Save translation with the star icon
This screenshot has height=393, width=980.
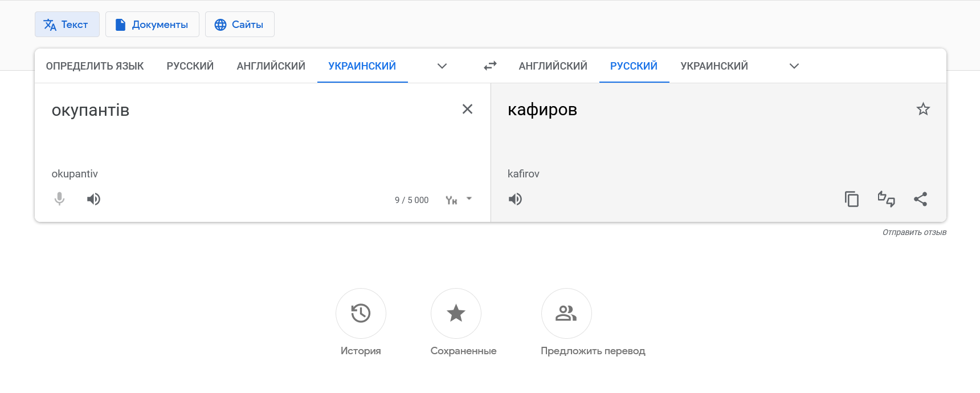coord(923,109)
